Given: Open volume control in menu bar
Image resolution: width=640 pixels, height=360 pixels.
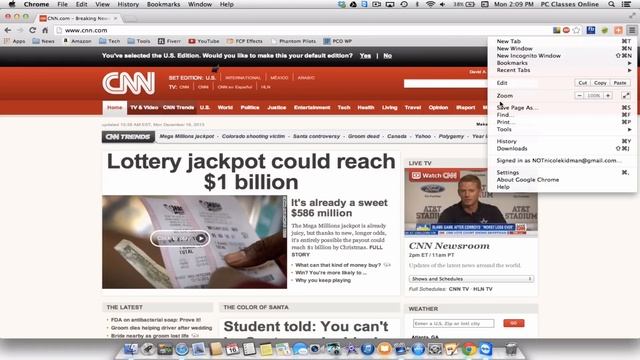Looking at the screenshot, I should (x=443, y=4).
